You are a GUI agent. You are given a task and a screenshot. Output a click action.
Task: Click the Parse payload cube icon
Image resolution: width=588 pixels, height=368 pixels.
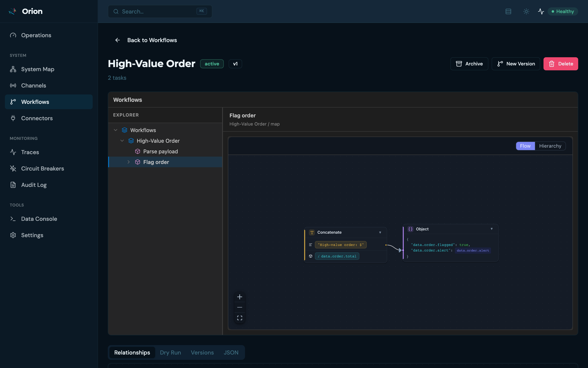click(x=138, y=151)
